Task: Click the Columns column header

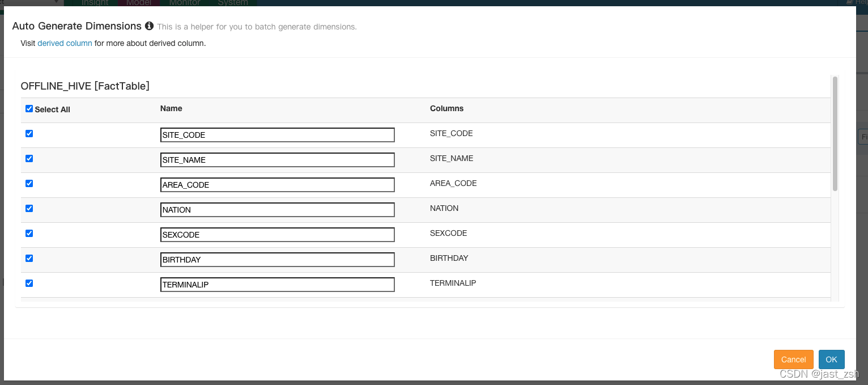Action: [447, 108]
